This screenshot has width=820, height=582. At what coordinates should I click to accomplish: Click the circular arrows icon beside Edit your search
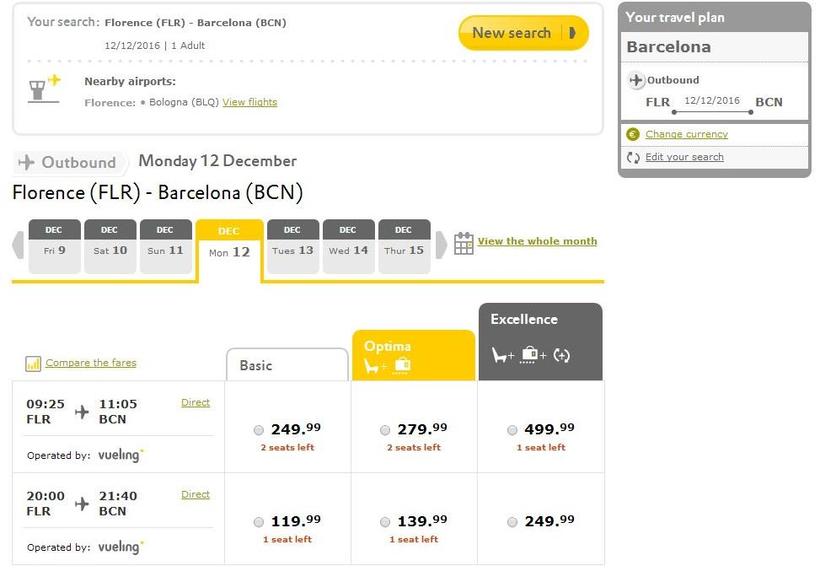tap(632, 158)
